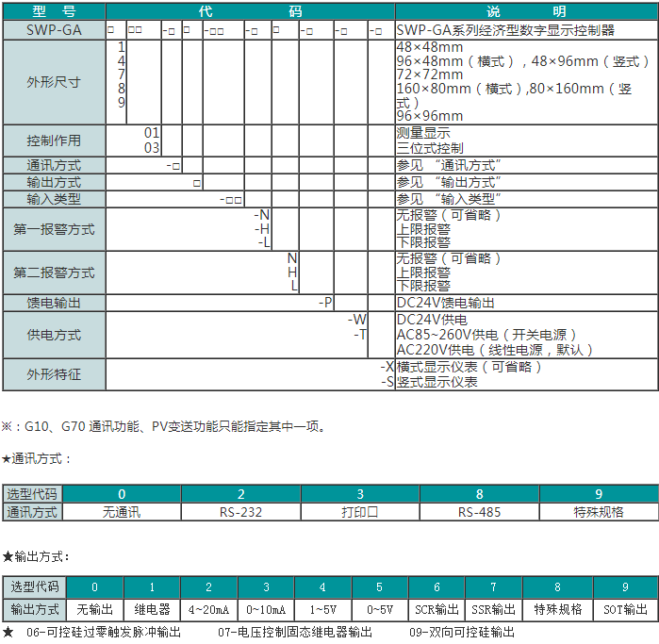Click the RS-485 cell

[x=480, y=512]
